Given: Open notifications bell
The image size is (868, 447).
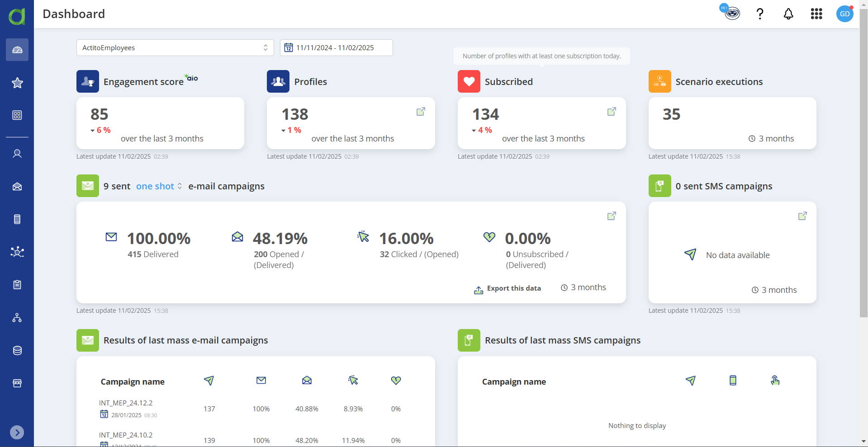Looking at the screenshot, I should (788, 14).
